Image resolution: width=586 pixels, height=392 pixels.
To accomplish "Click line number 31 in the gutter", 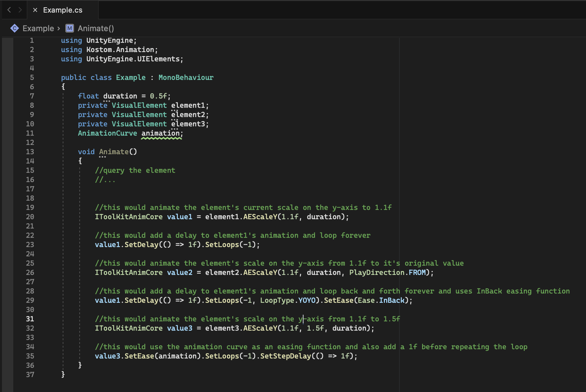I will (x=30, y=319).
